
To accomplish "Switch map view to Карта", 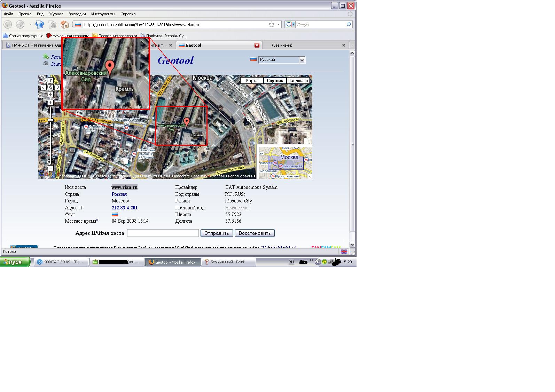I will [x=252, y=81].
